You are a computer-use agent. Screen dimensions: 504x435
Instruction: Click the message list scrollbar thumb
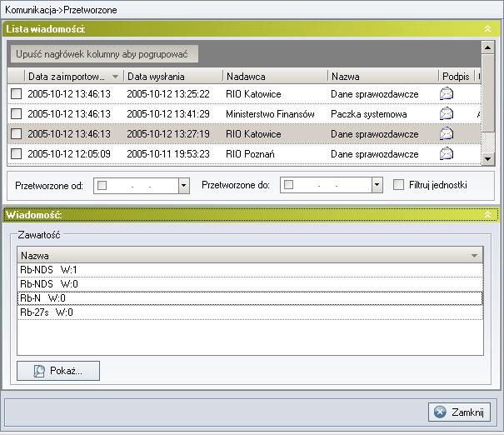[487, 92]
